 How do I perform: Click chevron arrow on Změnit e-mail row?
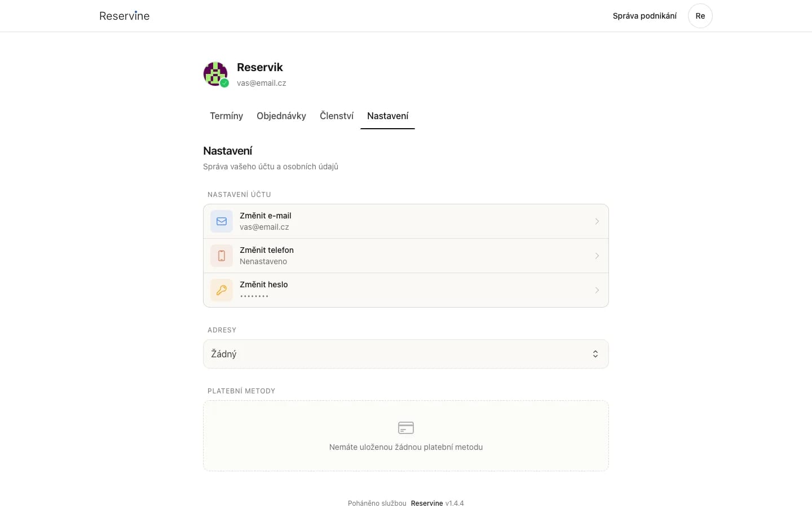click(597, 221)
